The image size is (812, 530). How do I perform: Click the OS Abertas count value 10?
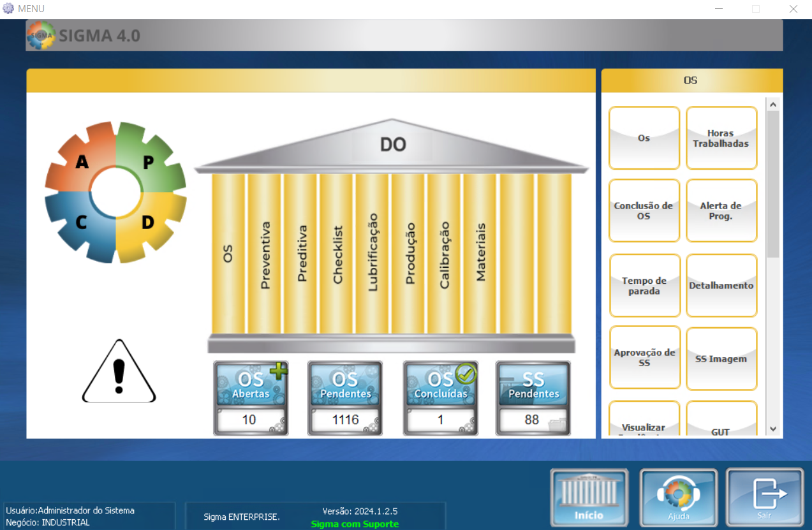pyautogui.click(x=249, y=420)
